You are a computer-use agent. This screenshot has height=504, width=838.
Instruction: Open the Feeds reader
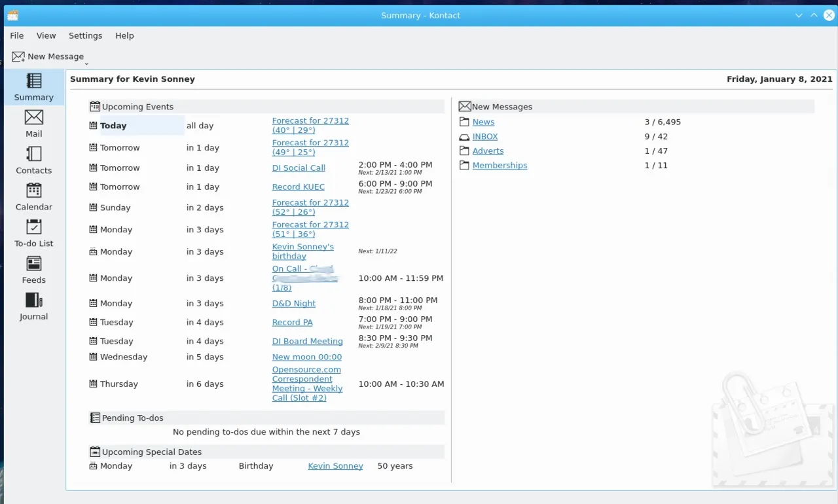33,269
